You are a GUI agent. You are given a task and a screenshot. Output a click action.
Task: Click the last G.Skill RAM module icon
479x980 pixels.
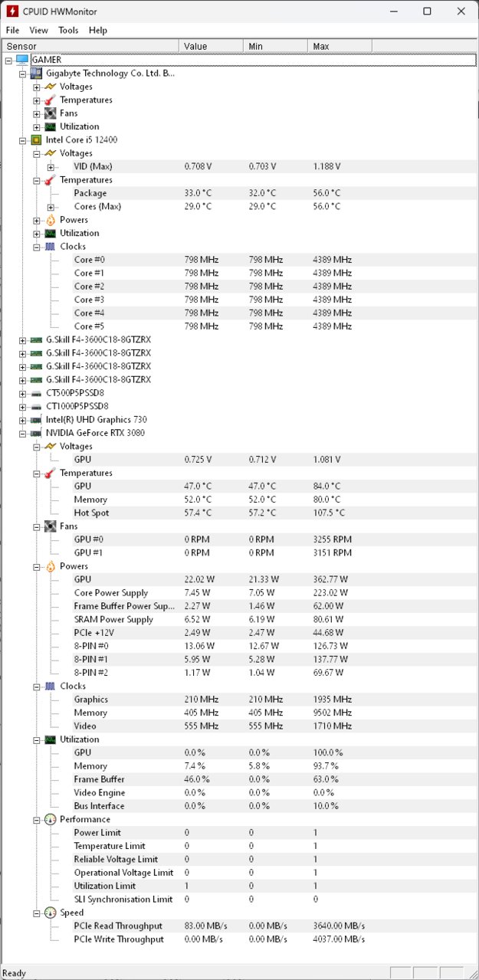36,380
